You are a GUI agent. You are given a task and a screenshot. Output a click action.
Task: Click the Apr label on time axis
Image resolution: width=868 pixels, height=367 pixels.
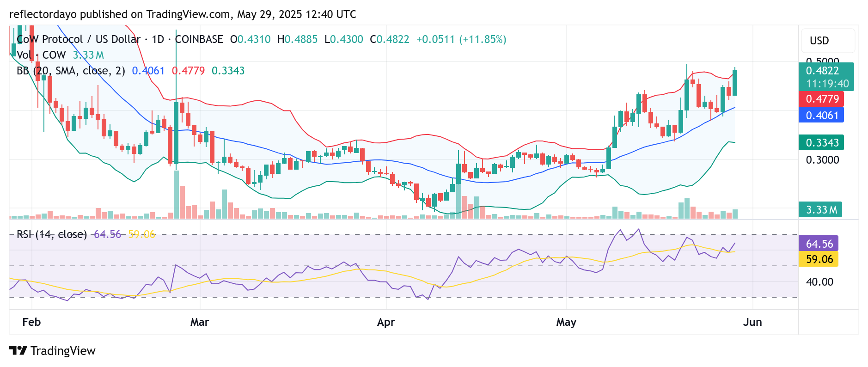pos(386,322)
